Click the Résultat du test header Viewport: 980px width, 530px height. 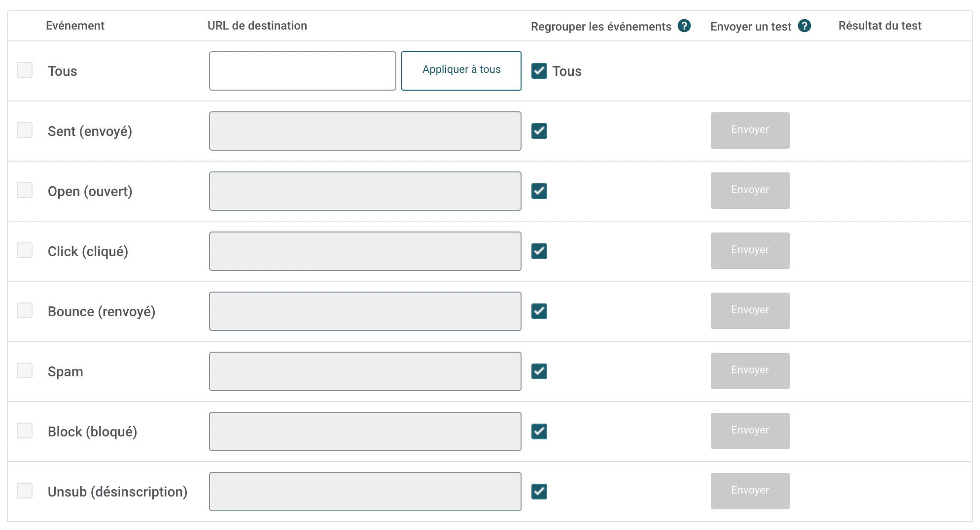880,26
